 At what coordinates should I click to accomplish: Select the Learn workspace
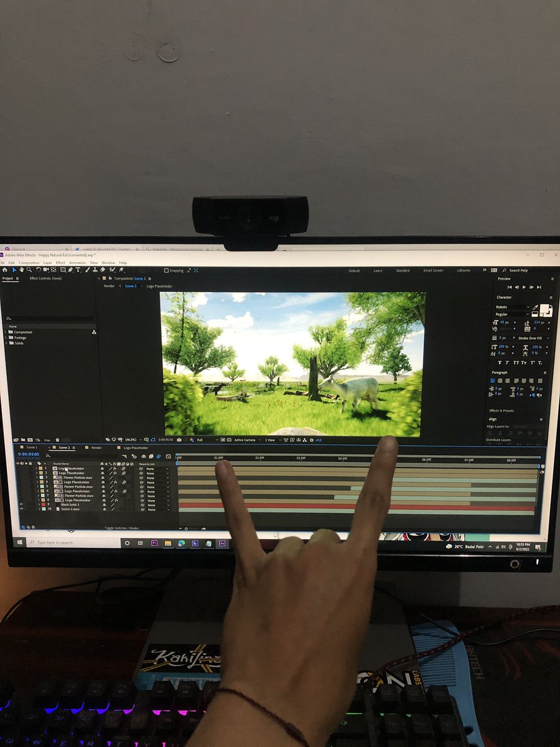click(x=378, y=271)
